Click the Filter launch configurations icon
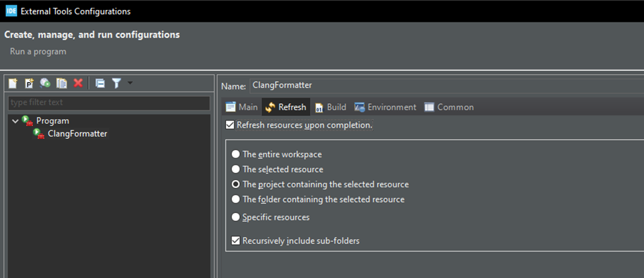The width and height of the screenshot is (644, 278). 116,83
